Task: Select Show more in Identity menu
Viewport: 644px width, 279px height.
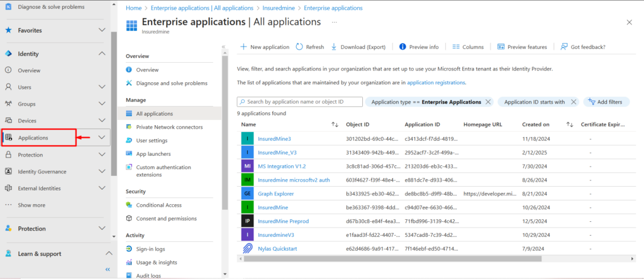Action: point(31,205)
